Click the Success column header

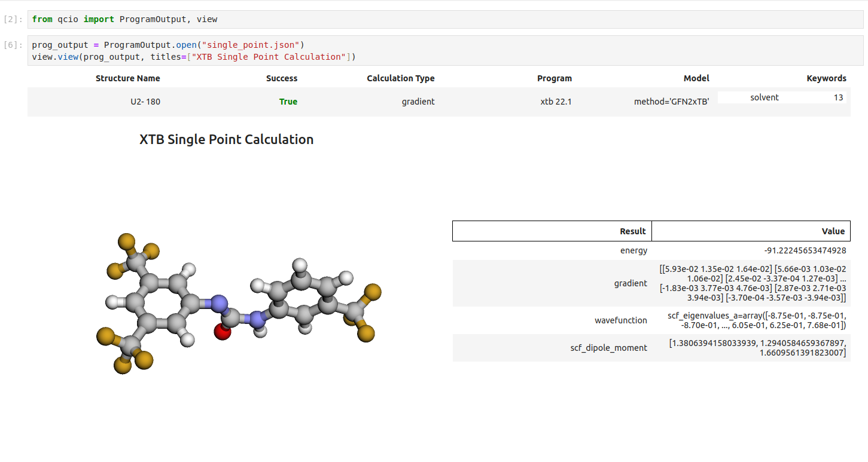click(281, 78)
